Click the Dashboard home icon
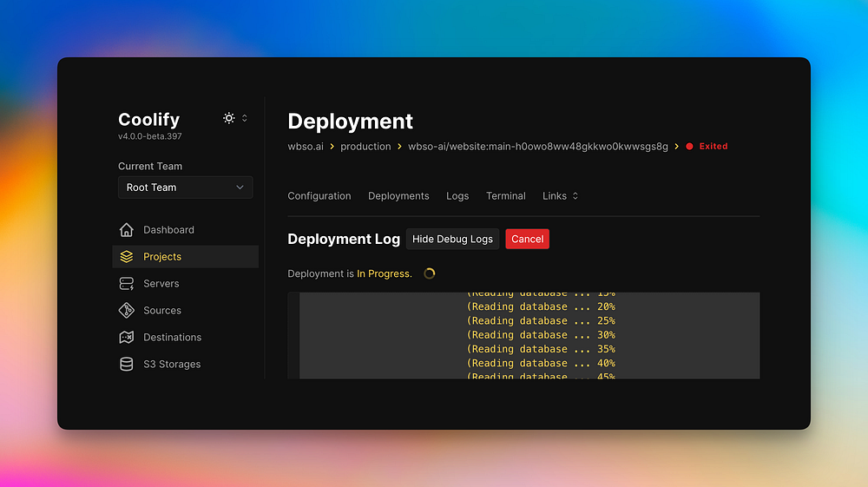The width and height of the screenshot is (868, 487). [x=127, y=230]
